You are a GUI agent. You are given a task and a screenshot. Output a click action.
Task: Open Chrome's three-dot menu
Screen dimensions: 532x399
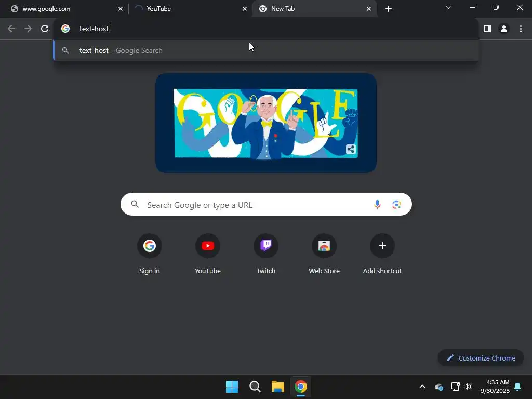click(521, 29)
